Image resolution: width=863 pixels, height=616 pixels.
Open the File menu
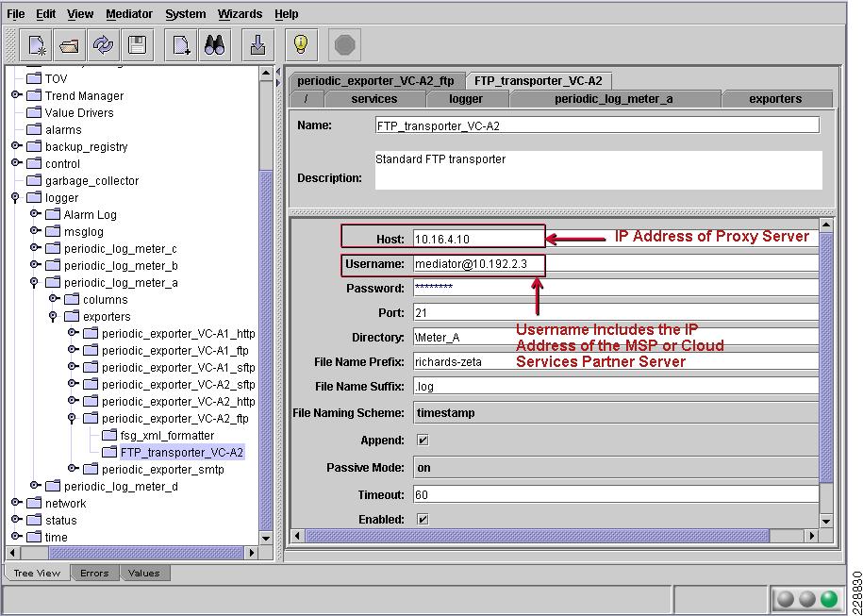(x=16, y=14)
